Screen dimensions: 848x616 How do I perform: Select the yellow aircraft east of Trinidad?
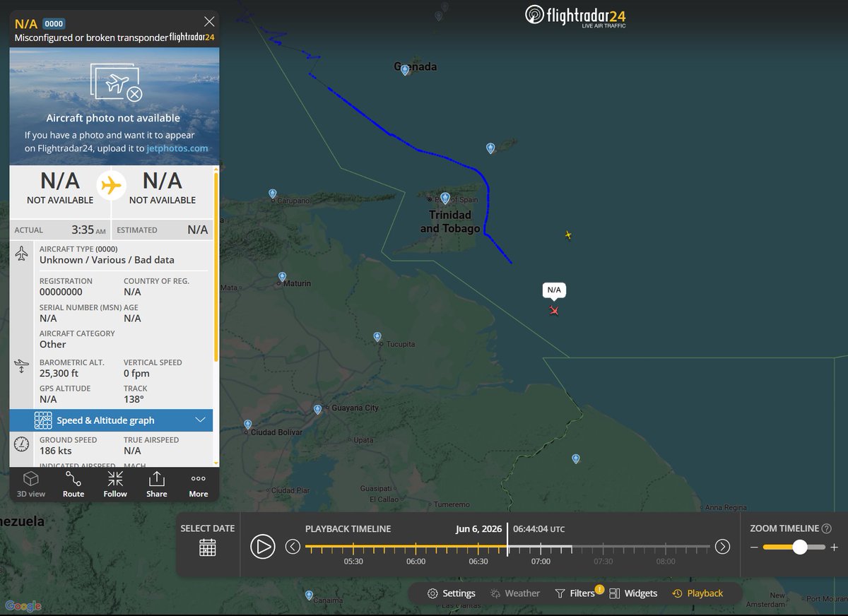point(568,235)
